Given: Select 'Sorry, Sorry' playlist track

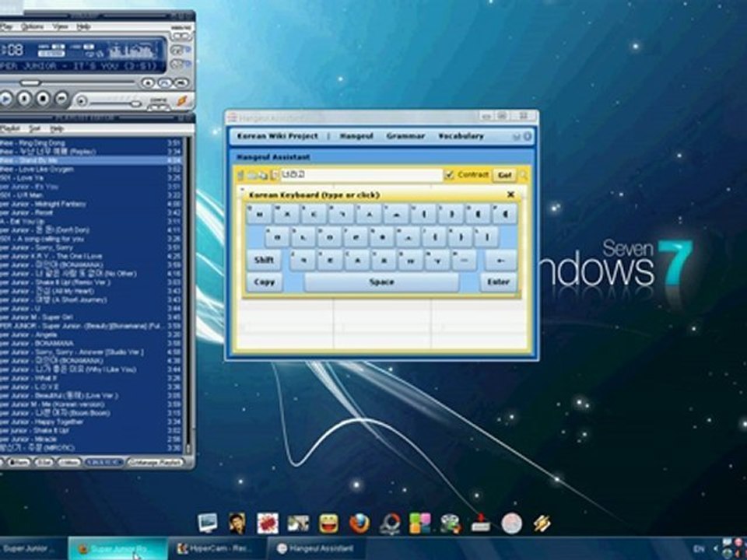Looking at the screenshot, I should click(x=90, y=247).
